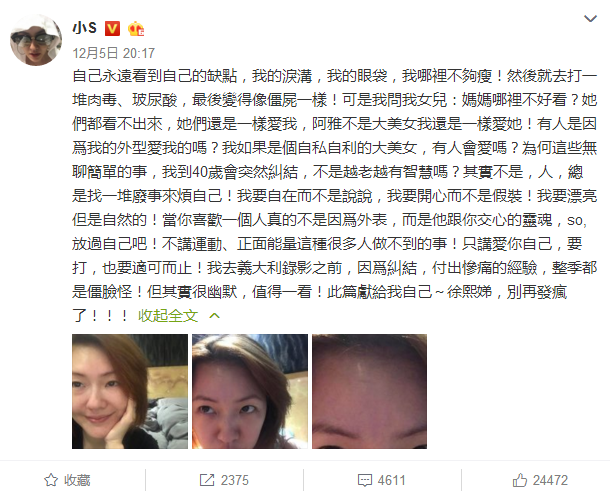The height and width of the screenshot is (491, 610).
Task: Open second selfie photo thumbnail
Action: tap(250, 391)
